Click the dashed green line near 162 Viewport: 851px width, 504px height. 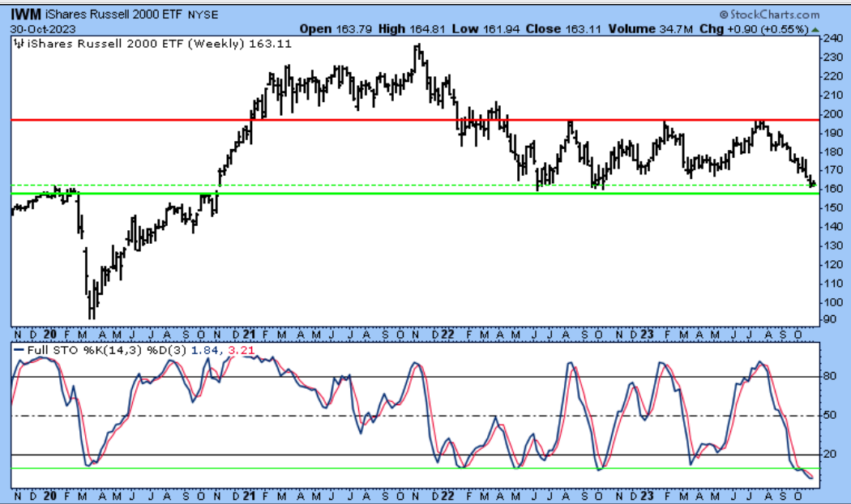[x=415, y=186]
